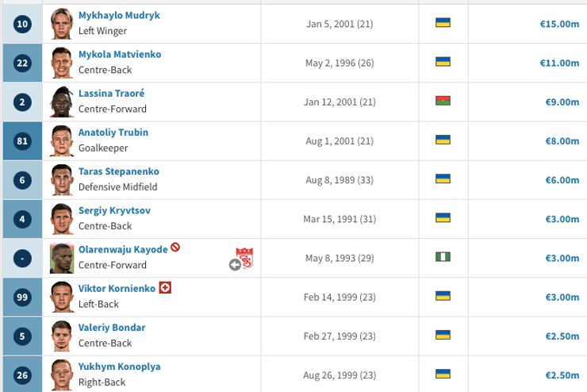Click the Burkina Faso flag for Lassina Traoré

pos(443,100)
